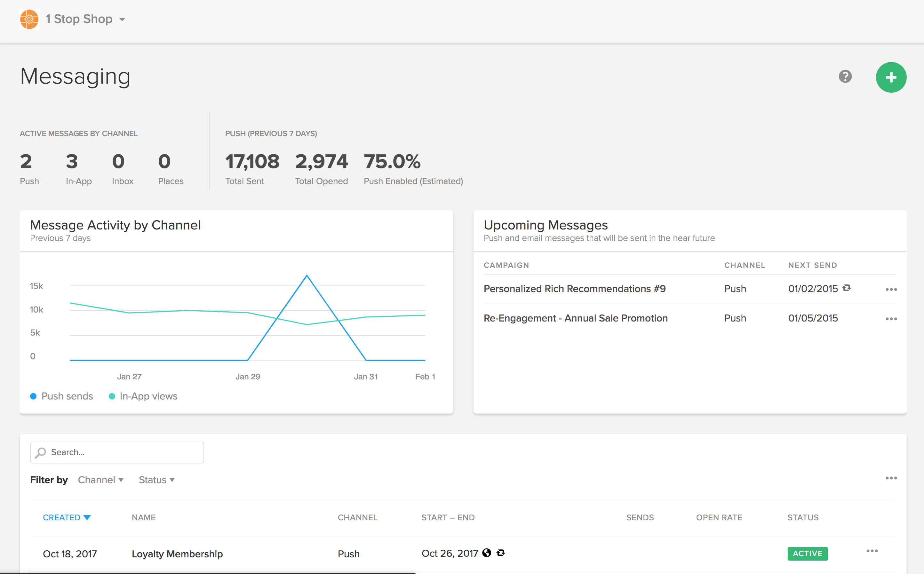This screenshot has height=574, width=924.
Task: Click the recurring icon in Loyalty Membership row
Action: 501,553
